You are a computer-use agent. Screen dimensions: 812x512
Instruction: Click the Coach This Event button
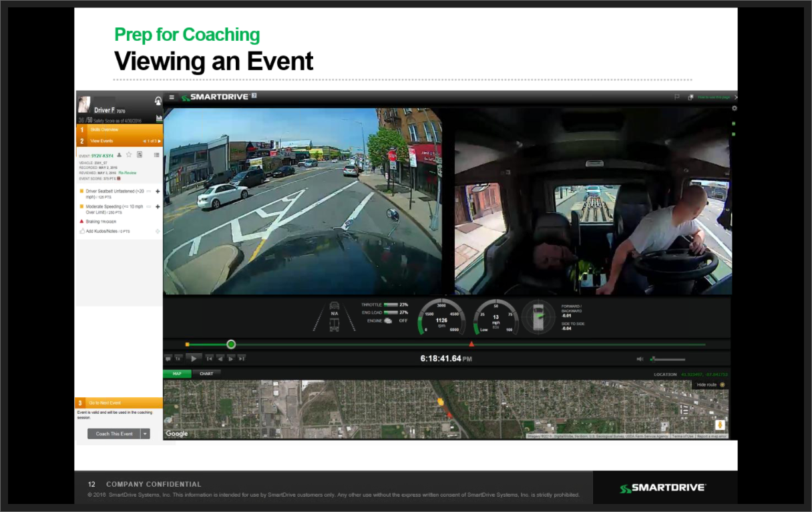pyautogui.click(x=114, y=433)
